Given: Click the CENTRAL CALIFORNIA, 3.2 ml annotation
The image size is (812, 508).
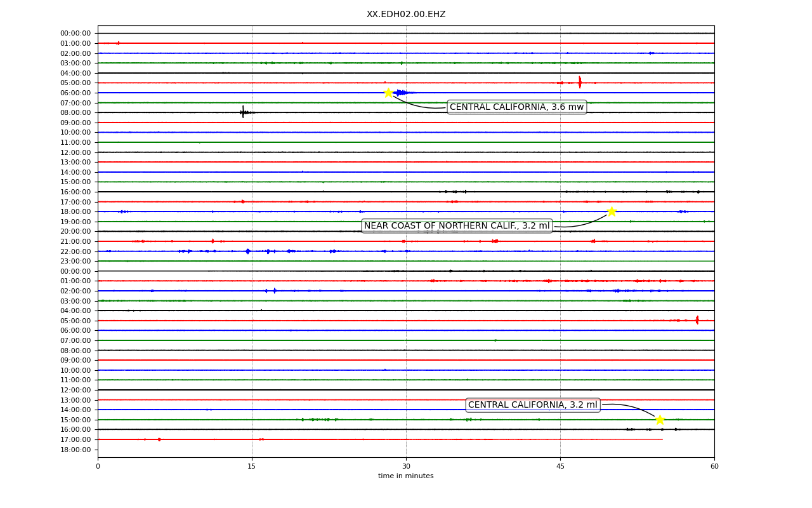Looking at the screenshot, I should (x=533, y=405).
